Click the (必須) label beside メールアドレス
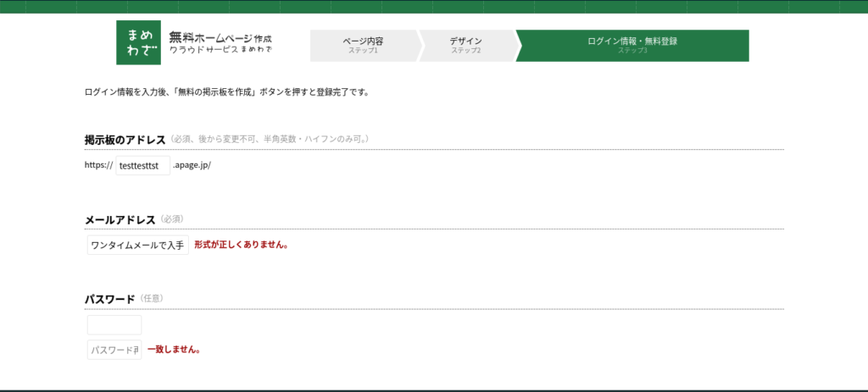Screen dimensions: 868x392 click(172, 219)
